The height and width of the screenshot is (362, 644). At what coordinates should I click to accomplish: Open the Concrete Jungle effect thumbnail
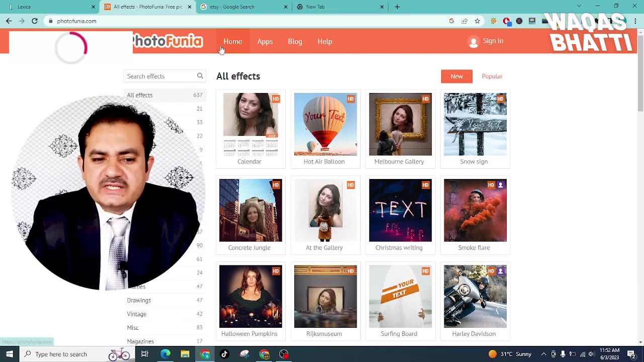(251, 215)
